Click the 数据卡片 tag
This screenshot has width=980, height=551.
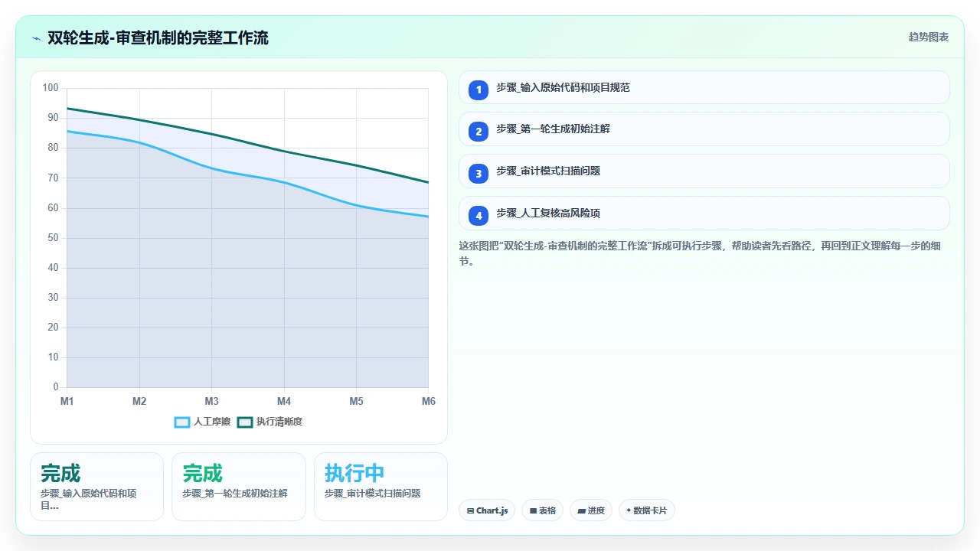pyautogui.click(x=647, y=510)
